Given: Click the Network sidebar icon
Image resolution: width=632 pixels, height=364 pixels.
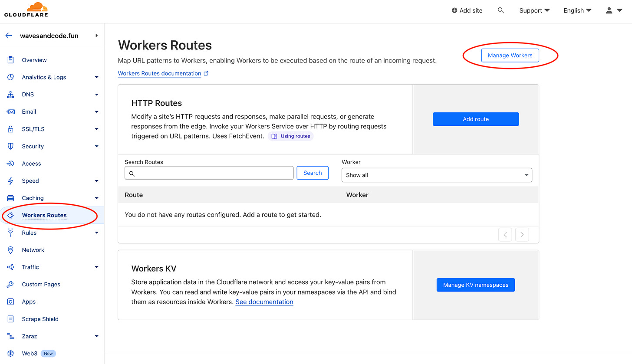Looking at the screenshot, I should [x=10, y=250].
